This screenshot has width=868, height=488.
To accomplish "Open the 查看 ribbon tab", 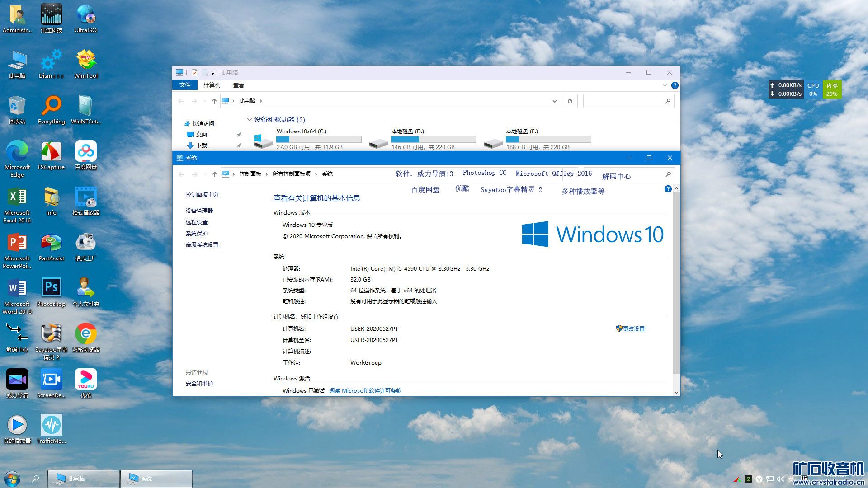I will 238,85.
